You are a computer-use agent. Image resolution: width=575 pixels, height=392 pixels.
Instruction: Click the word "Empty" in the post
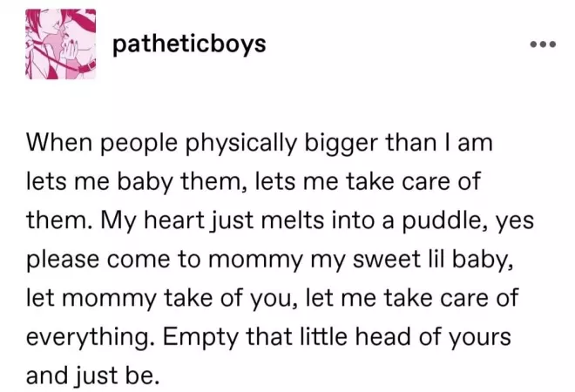[x=199, y=338]
